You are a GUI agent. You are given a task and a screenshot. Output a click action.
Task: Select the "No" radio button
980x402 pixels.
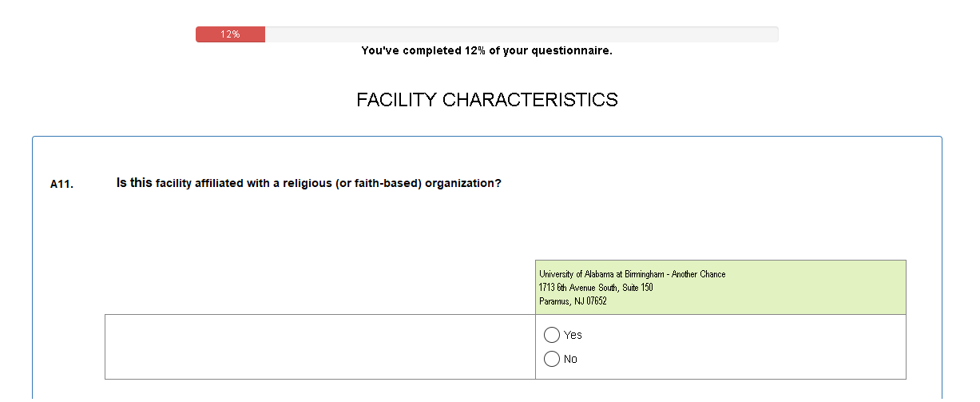tap(551, 359)
